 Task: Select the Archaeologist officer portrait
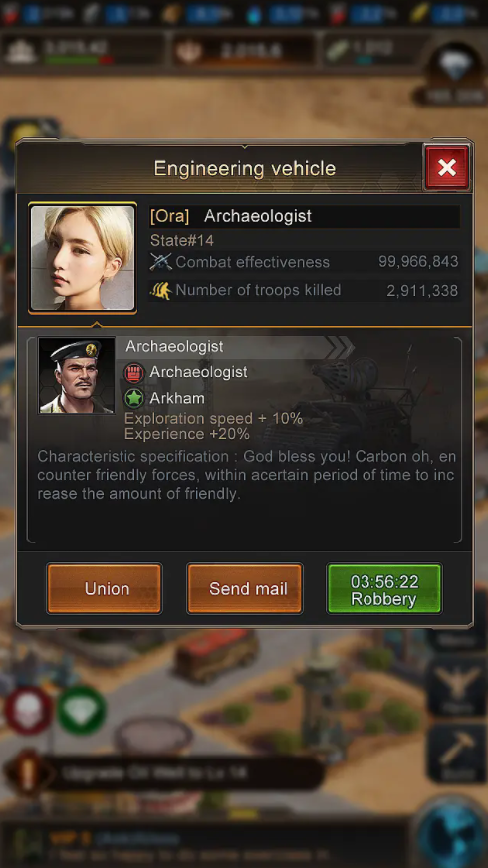[x=77, y=376]
